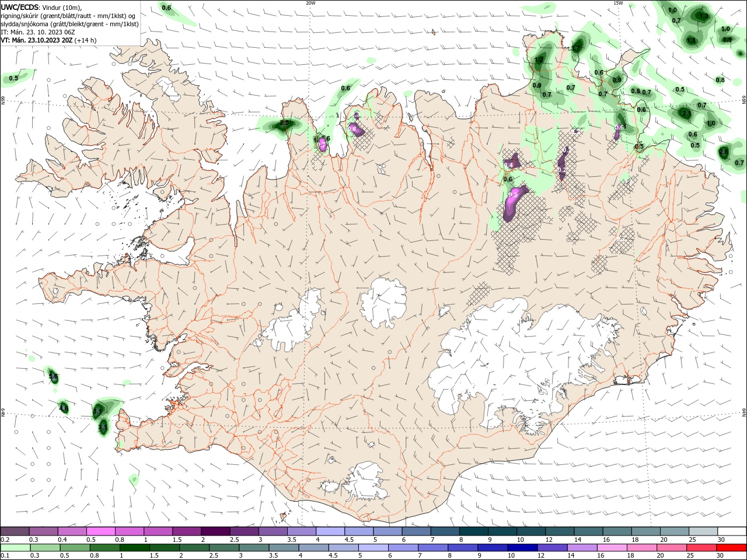The image size is (747, 560).
Task: Click the 'slydda/snjókoma' legend description line
Action: click(x=69, y=24)
